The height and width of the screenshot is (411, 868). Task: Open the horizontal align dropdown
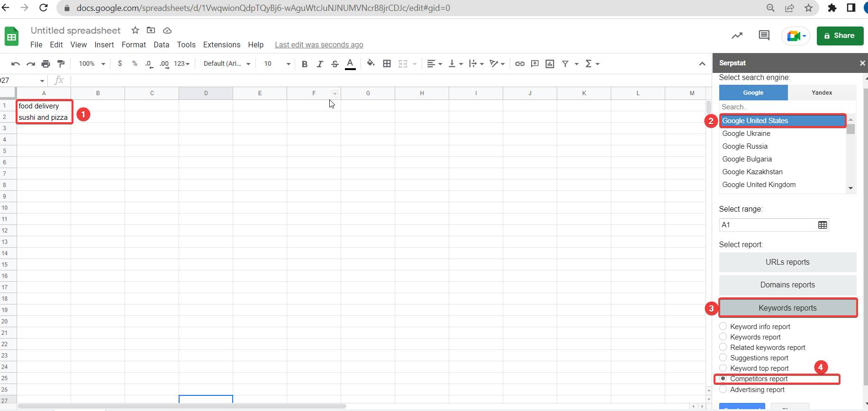click(434, 63)
